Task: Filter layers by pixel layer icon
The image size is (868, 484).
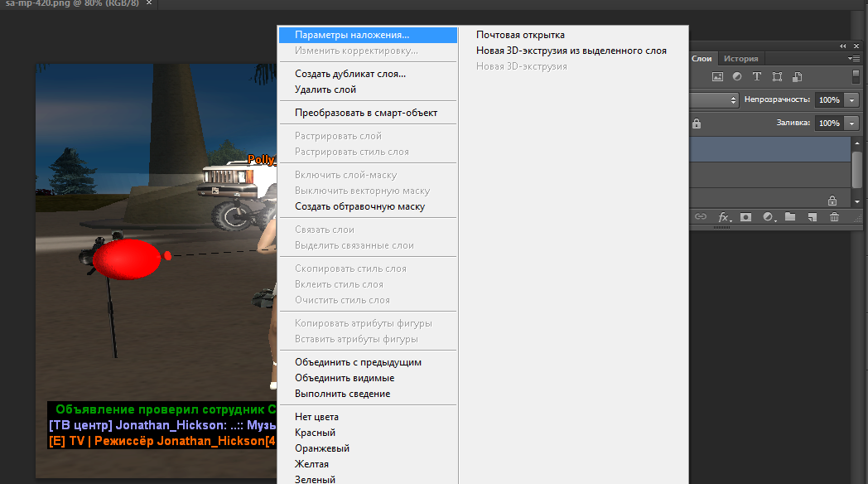Action: [x=717, y=77]
